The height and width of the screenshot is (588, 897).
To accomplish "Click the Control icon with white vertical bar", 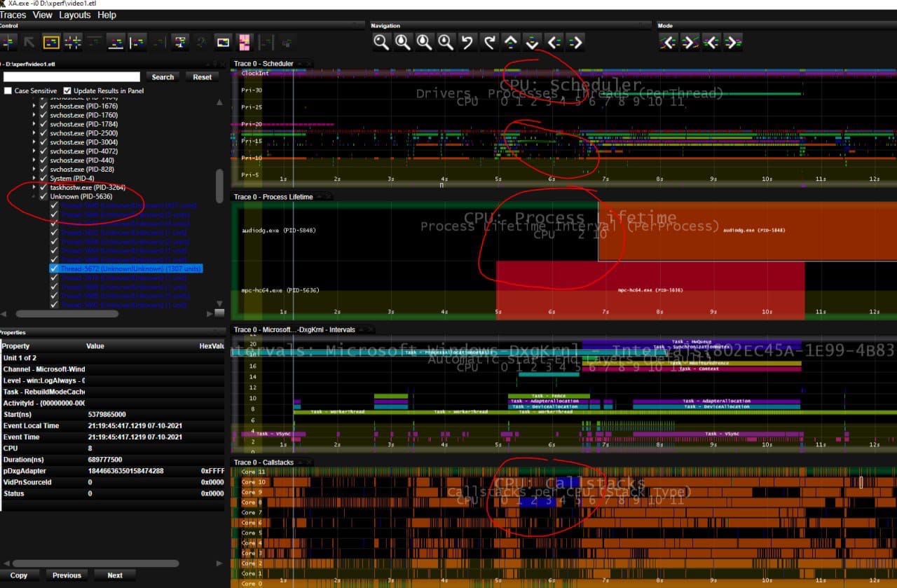I will [137, 42].
